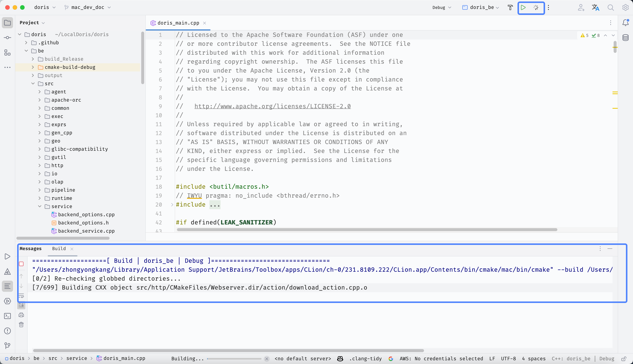Select the Build tab in Messages
633x364 pixels.
click(59, 248)
